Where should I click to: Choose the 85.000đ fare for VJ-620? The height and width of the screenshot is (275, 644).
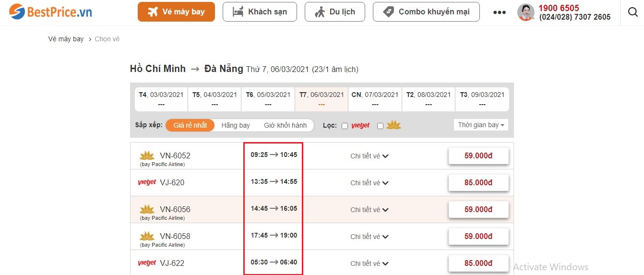point(478,183)
